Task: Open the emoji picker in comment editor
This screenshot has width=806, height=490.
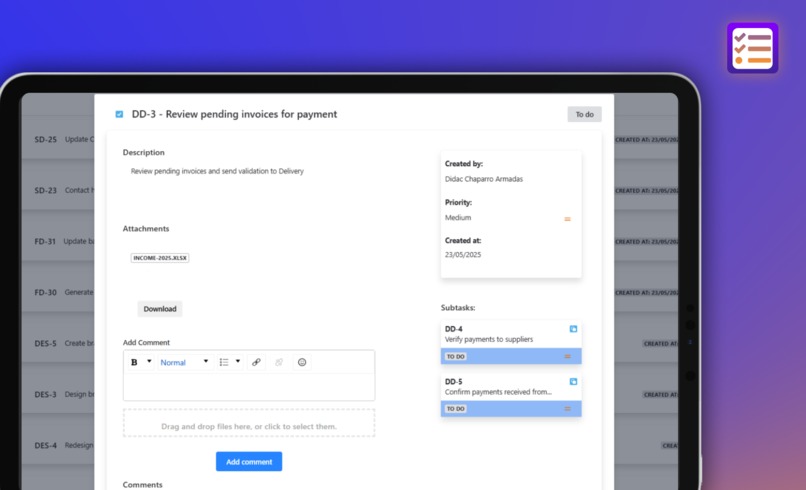Action: 302,362
